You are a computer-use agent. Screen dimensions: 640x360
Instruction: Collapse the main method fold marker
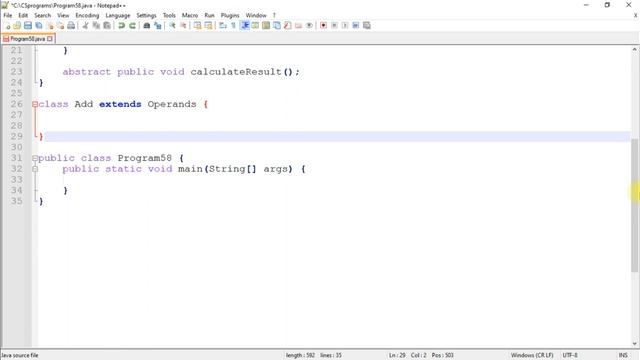click(35, 169)
